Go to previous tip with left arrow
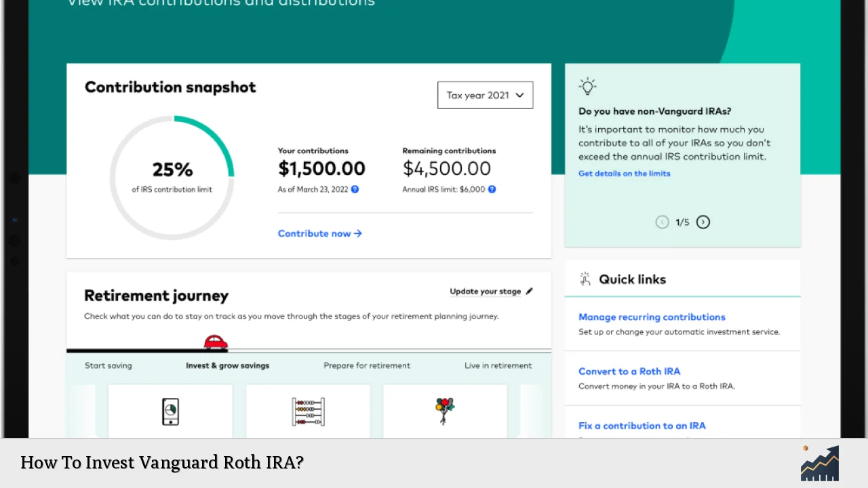The width and height of the screenshot is (868, 488). (x=662, y=222)
